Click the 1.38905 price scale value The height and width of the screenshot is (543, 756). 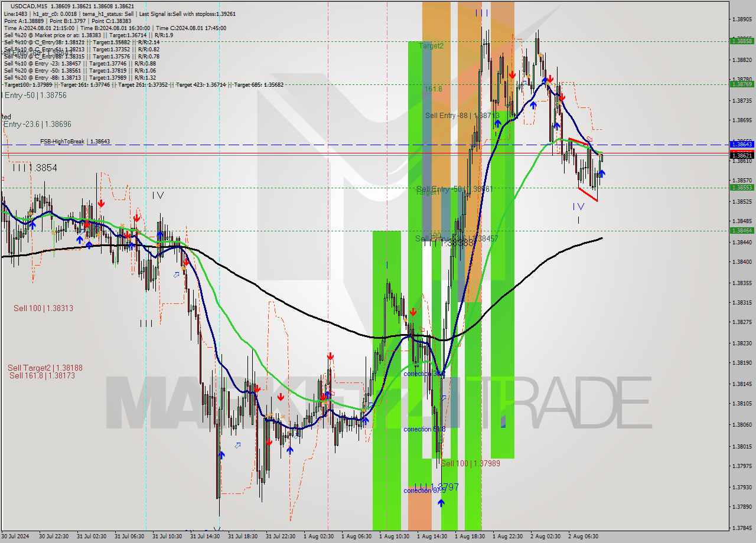click(742, 19)
